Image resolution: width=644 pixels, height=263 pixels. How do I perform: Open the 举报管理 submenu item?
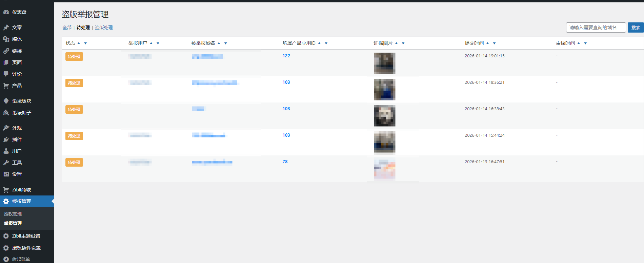13,223
